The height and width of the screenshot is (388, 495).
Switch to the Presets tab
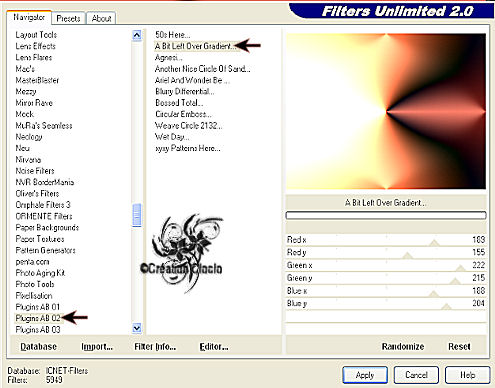click(x=68, y=18)
